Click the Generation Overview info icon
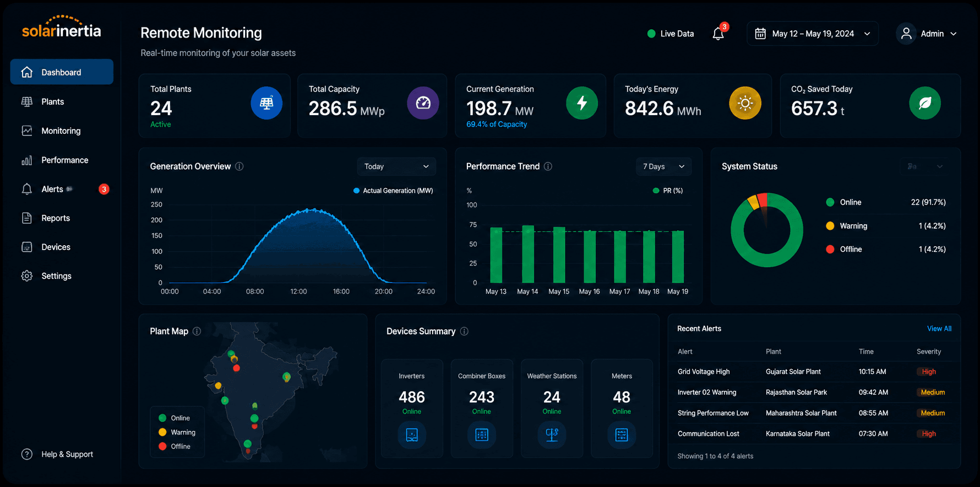980x487 pixels. tap(239, 166)
